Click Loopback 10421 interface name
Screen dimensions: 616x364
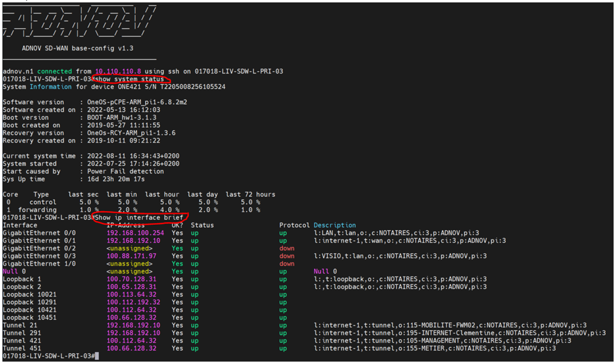tap(30, 310)
